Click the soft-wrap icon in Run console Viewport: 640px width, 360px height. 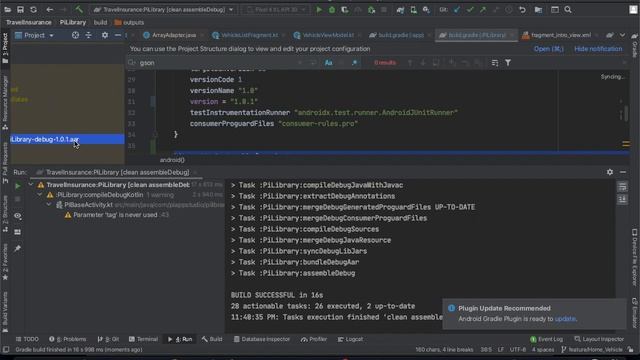tap(622, 187)
